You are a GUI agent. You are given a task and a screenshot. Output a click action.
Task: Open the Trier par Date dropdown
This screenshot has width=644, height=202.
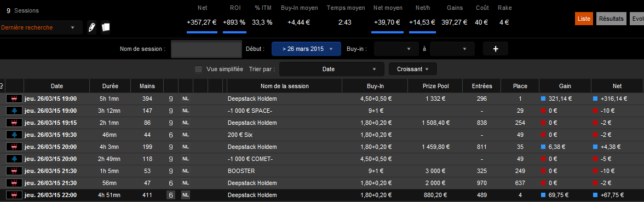click(x=331, y=70)
